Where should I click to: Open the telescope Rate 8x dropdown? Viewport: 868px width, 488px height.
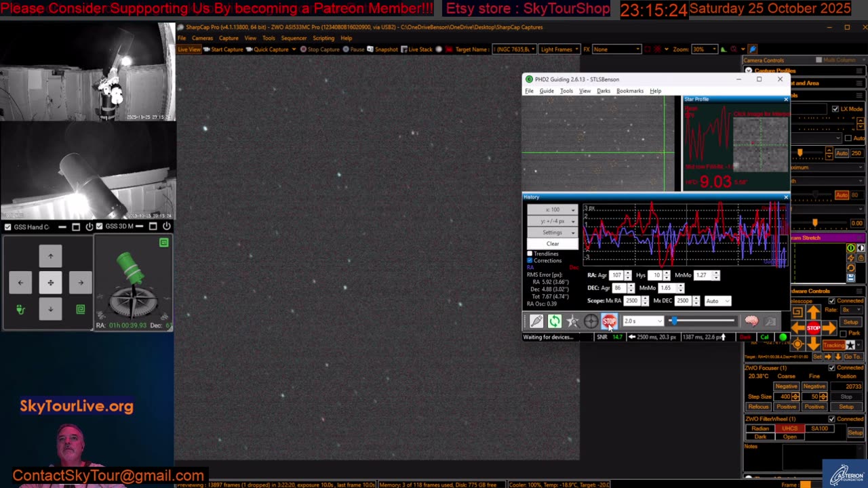[x=851, y=310]
